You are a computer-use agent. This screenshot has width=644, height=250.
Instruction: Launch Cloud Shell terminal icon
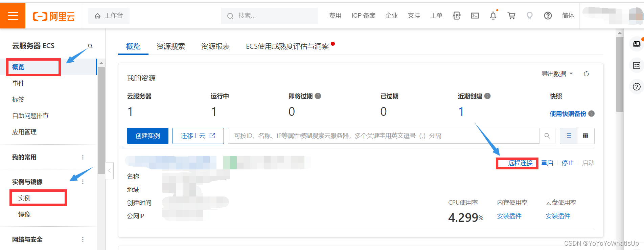pos(475,16)
